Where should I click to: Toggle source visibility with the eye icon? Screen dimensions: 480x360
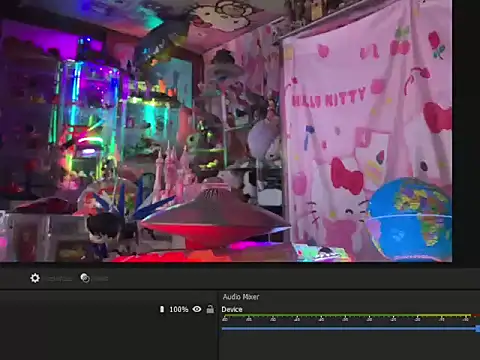(197, 309)
